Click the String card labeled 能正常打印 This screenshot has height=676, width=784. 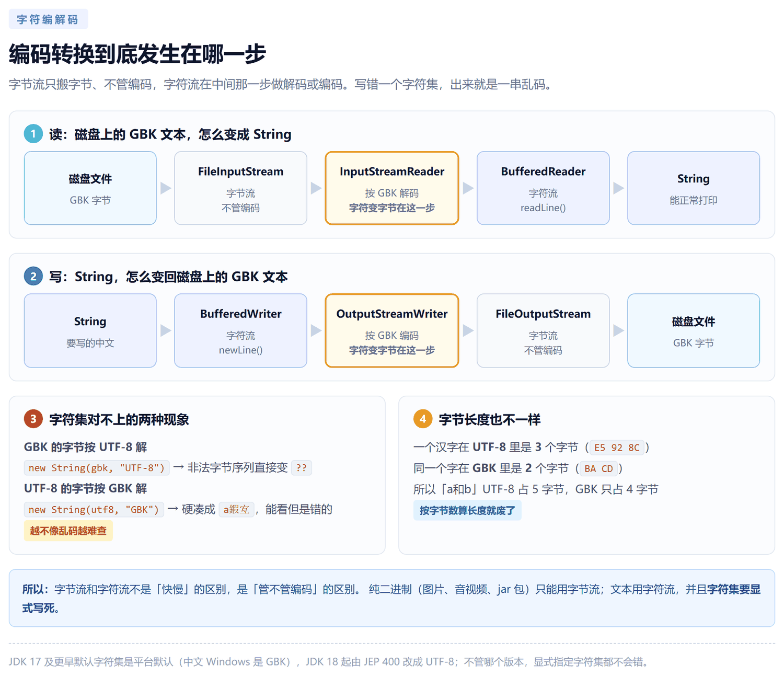[x=694, y=188]
